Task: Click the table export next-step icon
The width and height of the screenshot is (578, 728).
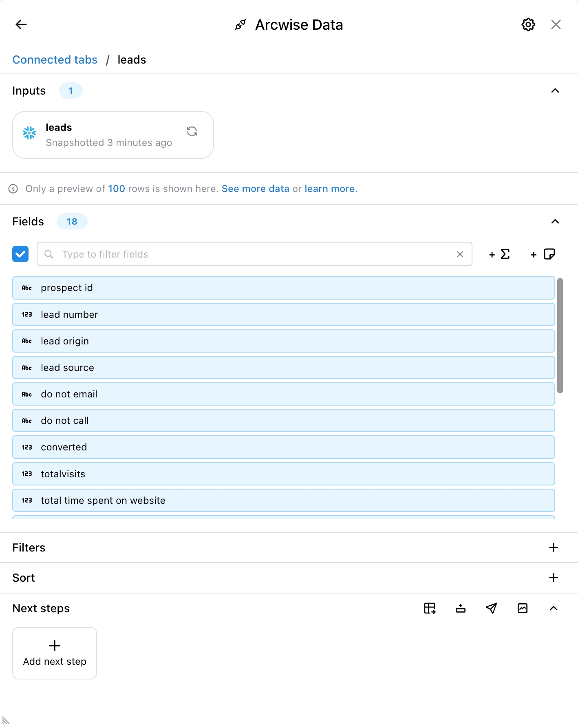Action: pyautogui.click(x=430, y=608)
